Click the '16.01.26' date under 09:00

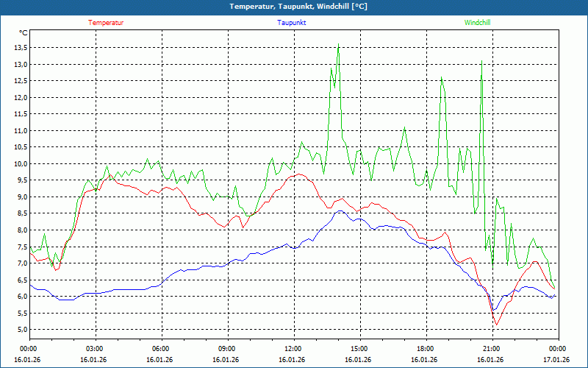[226, 359]
